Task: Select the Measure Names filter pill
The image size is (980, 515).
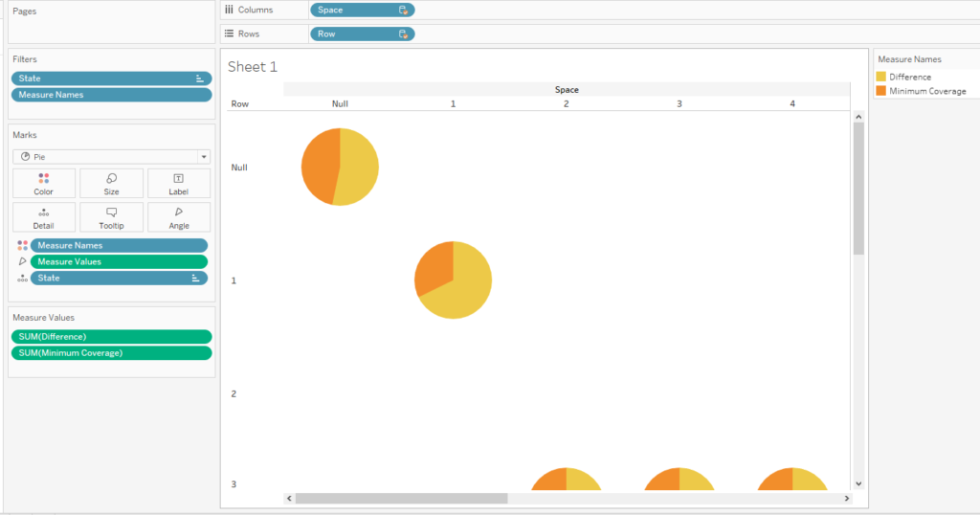Action: [x=111, y=95]
